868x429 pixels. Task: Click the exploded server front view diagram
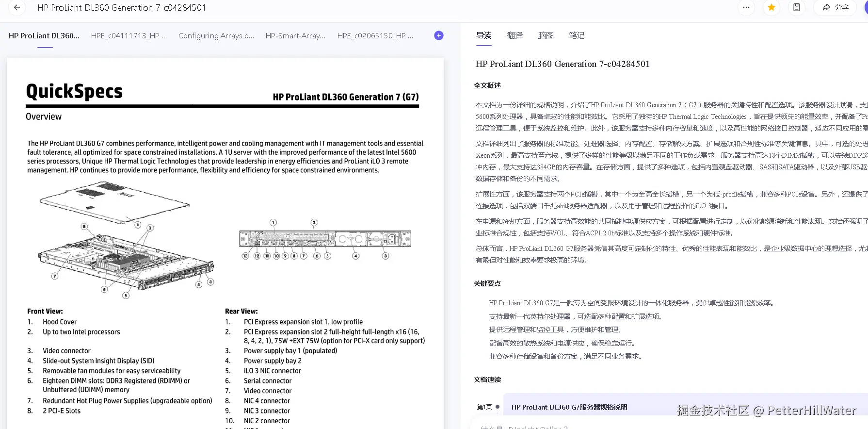126,240
